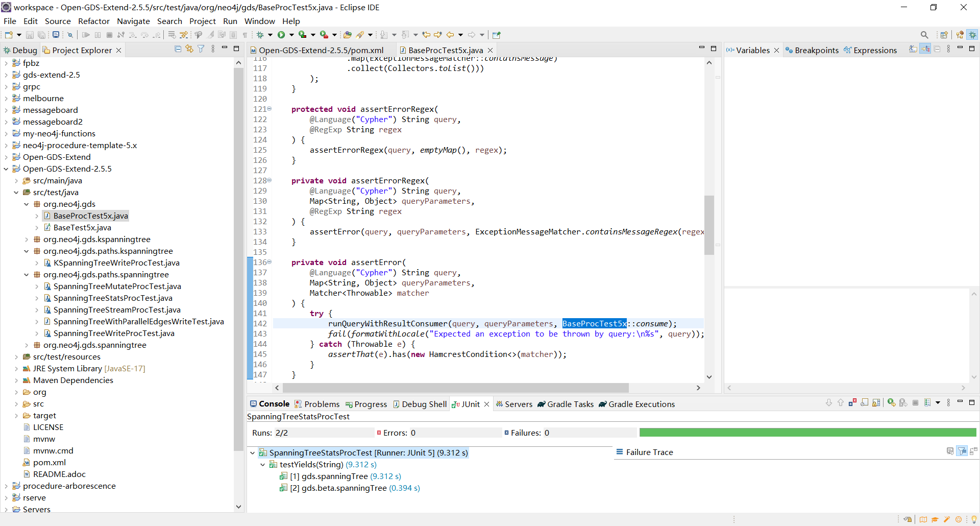Image resolution: width=980 pixels, height=526 pixels.
Task: Click the Run External Tools icon
Action: [x=324, y=35]
